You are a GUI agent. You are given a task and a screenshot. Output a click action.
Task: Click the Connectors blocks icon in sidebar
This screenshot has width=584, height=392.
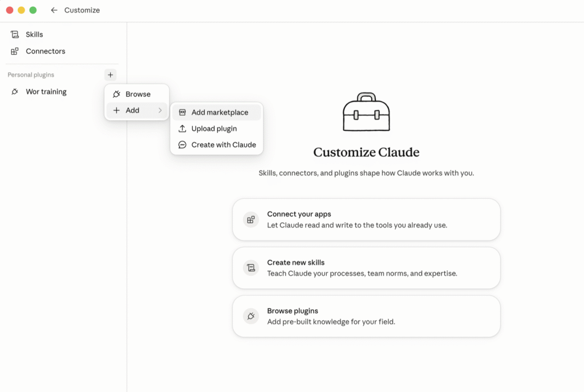pyautogui.click(x=14, y=51)
